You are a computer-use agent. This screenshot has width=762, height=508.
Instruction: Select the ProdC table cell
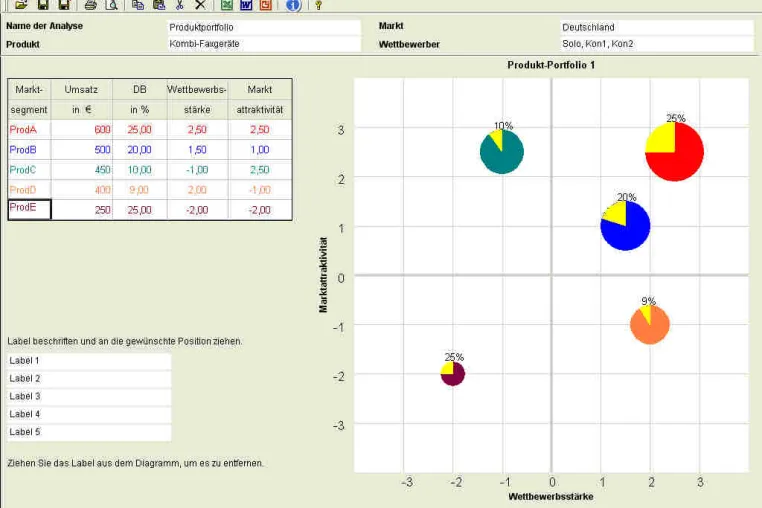click(x=30, y=170)
